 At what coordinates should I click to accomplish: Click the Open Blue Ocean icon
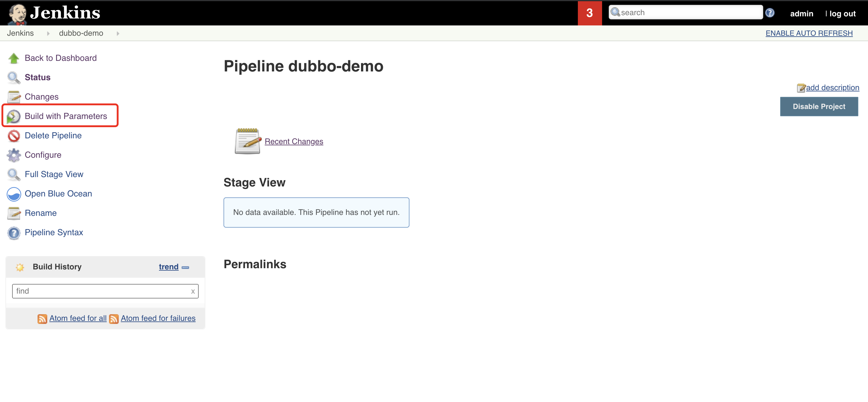click(14, 194)
